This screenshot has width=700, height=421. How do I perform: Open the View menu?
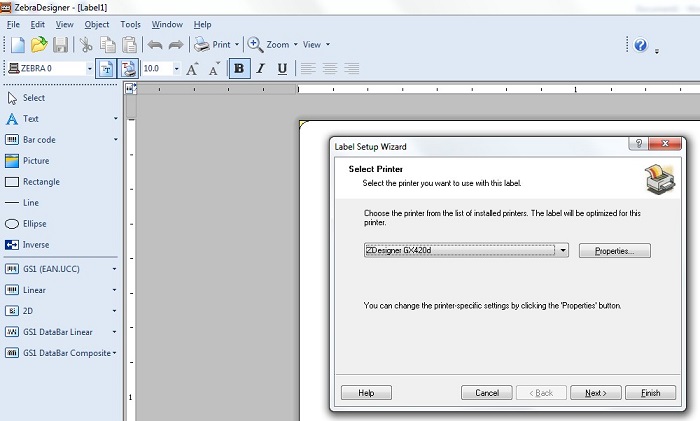(x=64, y=25)
